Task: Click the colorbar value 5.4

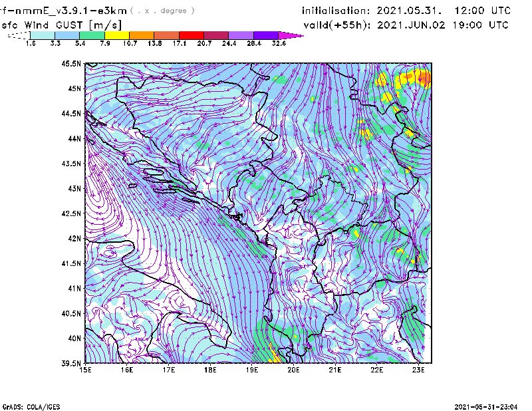Action: pyautogui.click(x=80, y=43)
